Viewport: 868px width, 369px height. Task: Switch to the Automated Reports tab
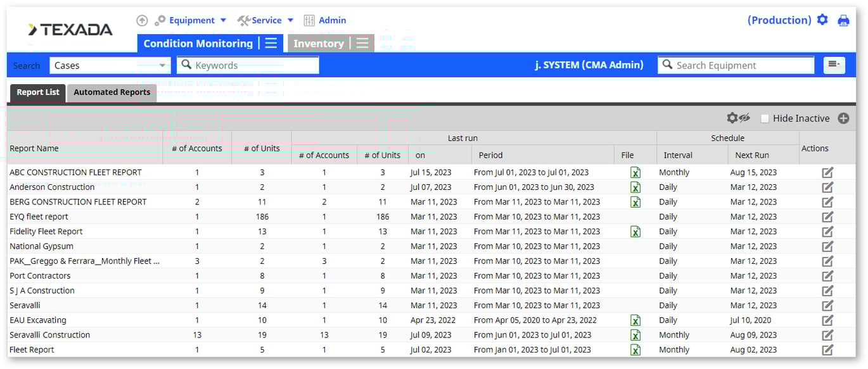point(112,92)
